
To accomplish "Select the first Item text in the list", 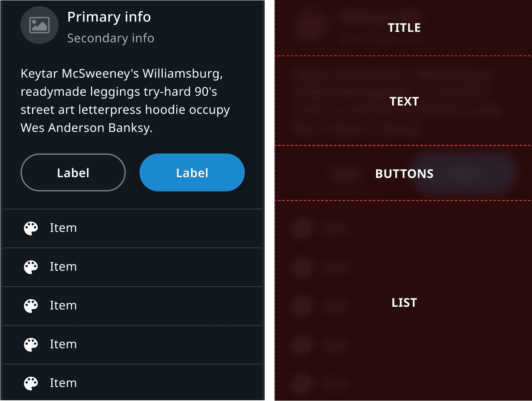I will tap(63, 228).
